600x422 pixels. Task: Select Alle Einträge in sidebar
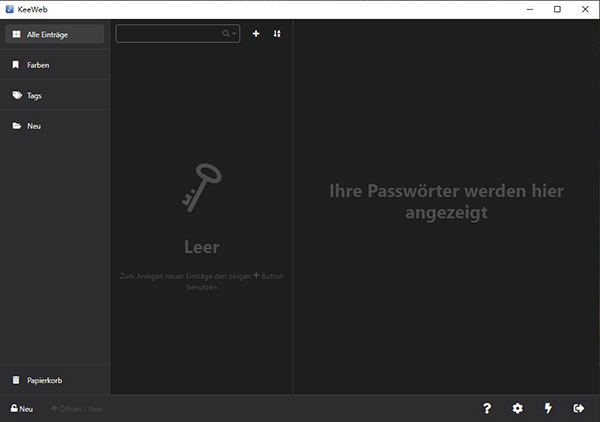[x=55, y=34]
